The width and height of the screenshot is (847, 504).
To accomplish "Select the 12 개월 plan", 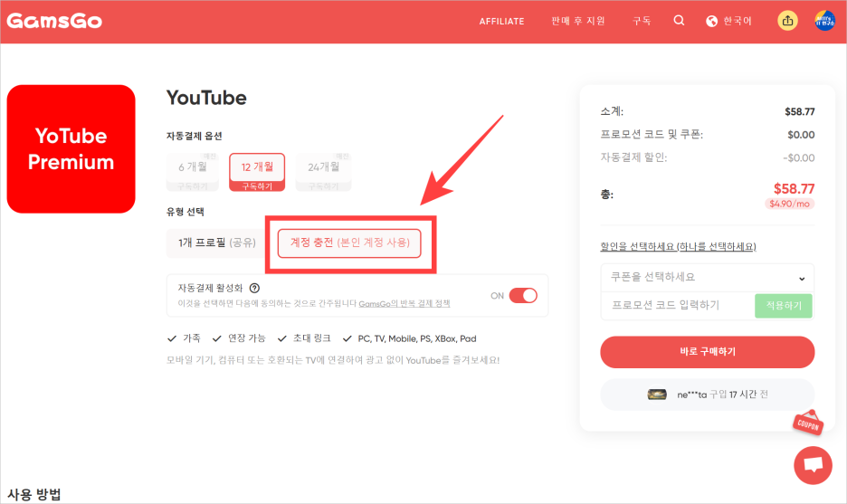I will (x=257, y=172).
